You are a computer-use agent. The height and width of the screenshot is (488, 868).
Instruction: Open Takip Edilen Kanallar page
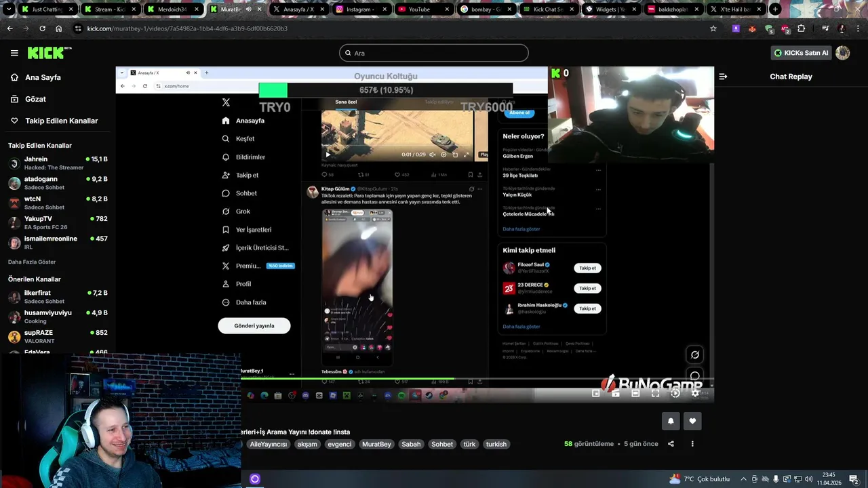pyautogui.click(x=61, y=121)
